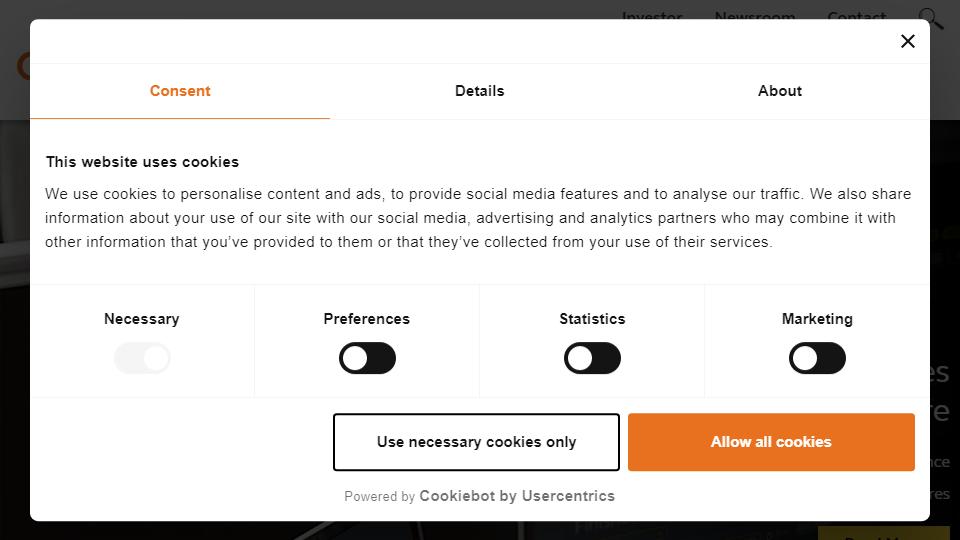Viewport: 960px width, 540px height.
Task: Open the Investor link in header
Action: pos(652,15)
